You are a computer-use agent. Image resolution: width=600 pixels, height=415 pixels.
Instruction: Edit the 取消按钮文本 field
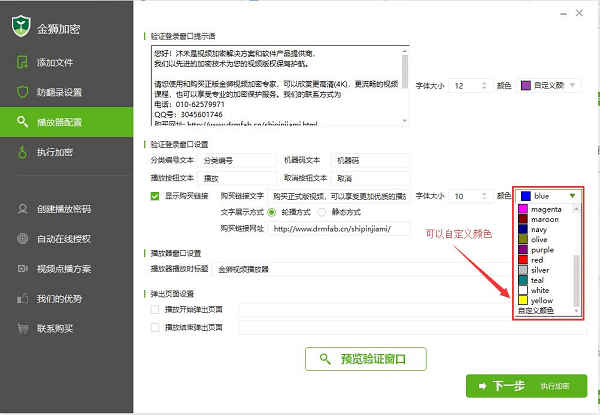[370, 178]
